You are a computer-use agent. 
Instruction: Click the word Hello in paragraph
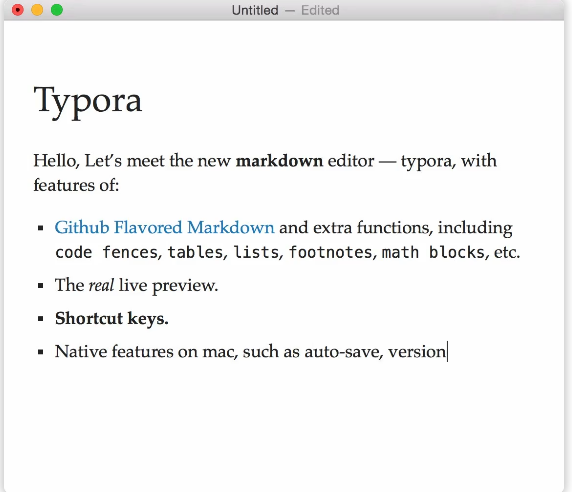(x=56, y=161)
